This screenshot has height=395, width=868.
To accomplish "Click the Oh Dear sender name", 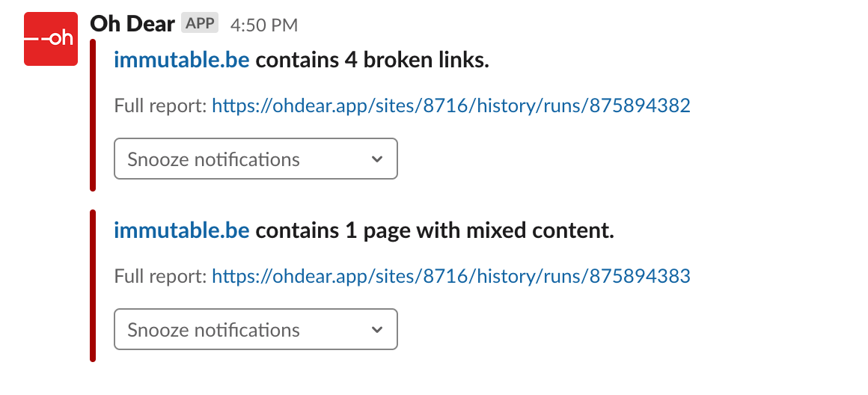I will coord(132,24).
